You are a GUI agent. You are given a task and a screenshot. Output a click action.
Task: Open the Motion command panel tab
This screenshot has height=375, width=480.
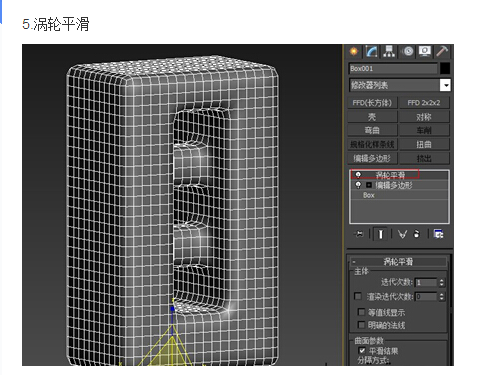[407, 51]
